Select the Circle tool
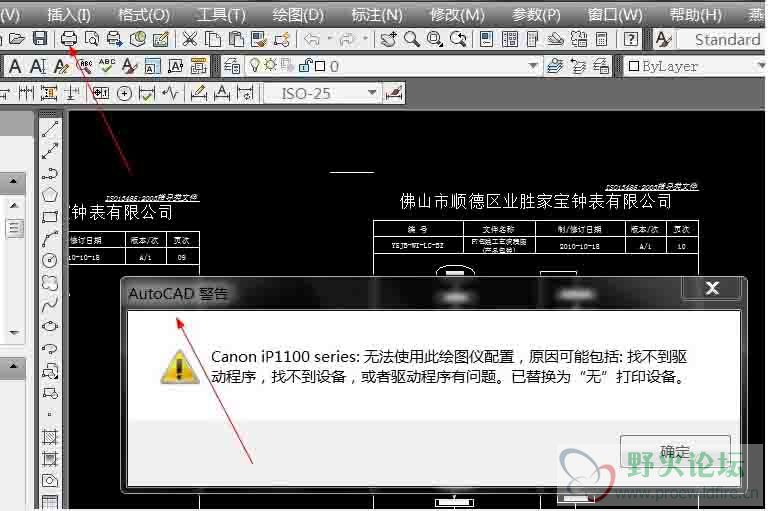768x511 pixels. point(50,260)
